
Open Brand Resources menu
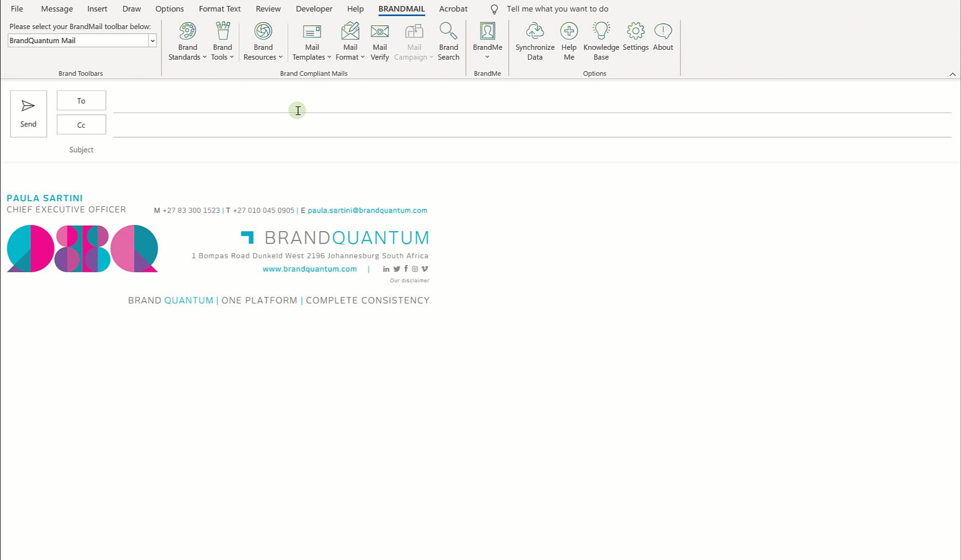[263, 41]
